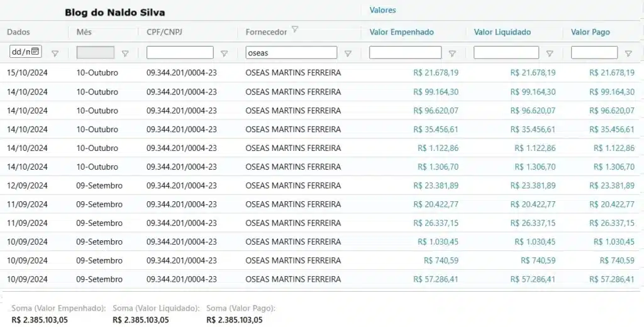Open the Valor Pago filter icon
This screenshot has width=644, height=327.
pos(628,53)
